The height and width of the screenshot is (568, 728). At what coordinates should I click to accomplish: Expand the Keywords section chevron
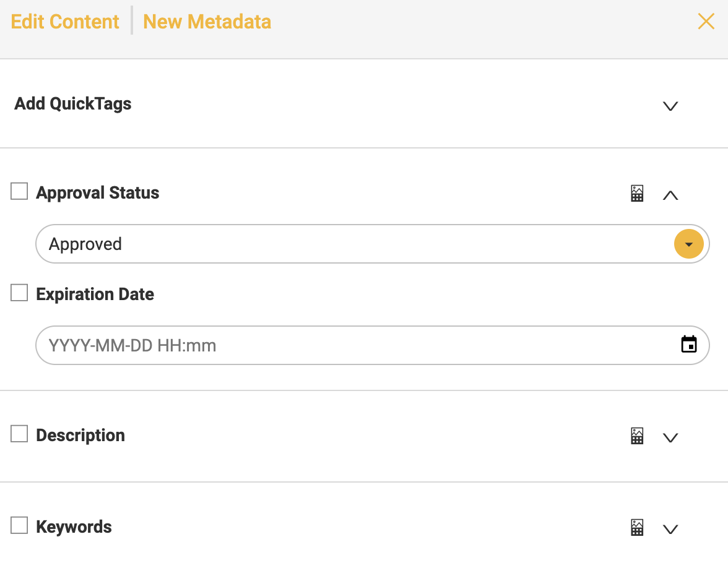tap(670, 529)
